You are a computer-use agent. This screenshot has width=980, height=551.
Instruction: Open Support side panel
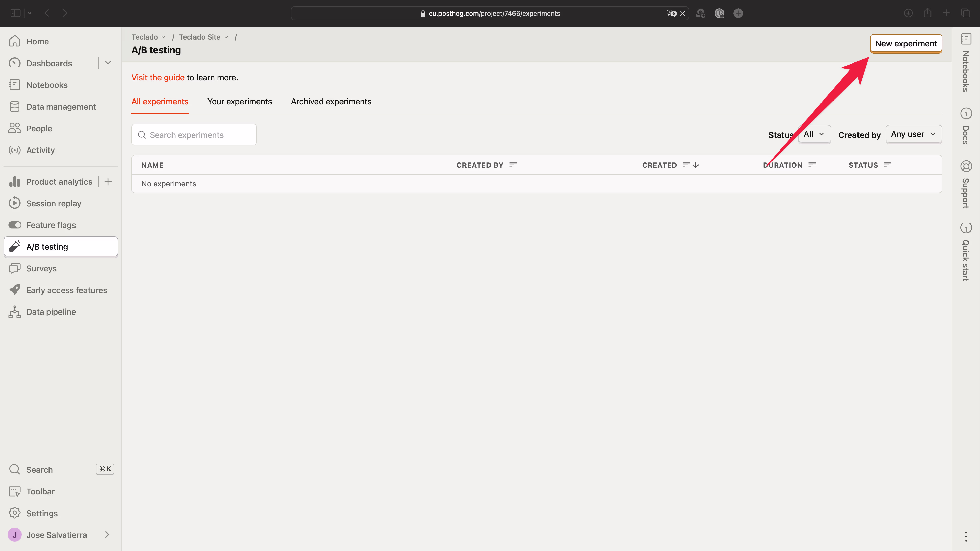966,185
